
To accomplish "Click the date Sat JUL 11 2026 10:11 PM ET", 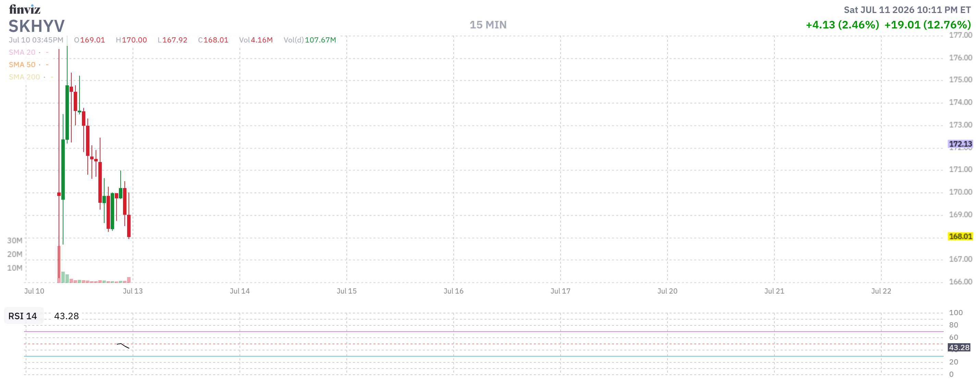I will (x=907, y=10).
